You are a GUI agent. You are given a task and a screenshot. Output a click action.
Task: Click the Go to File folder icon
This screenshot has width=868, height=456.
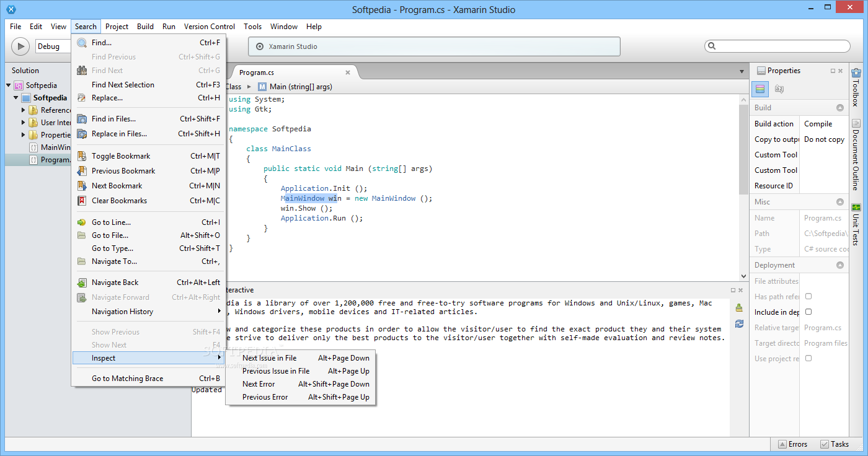81,235
